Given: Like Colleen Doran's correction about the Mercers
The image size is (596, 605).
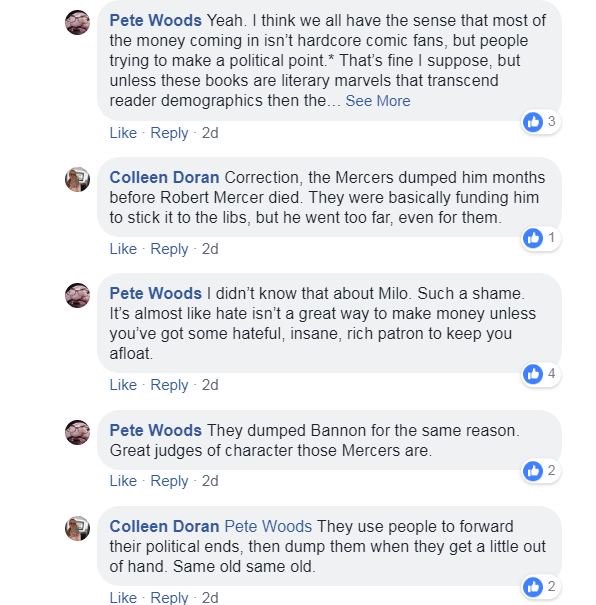Looking at the screenshot, I should point(123,249).
